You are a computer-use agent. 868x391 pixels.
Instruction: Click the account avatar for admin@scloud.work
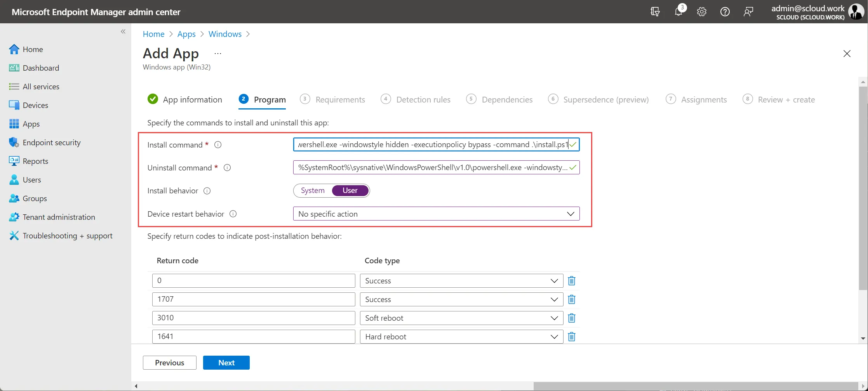(x=856, y=12)
